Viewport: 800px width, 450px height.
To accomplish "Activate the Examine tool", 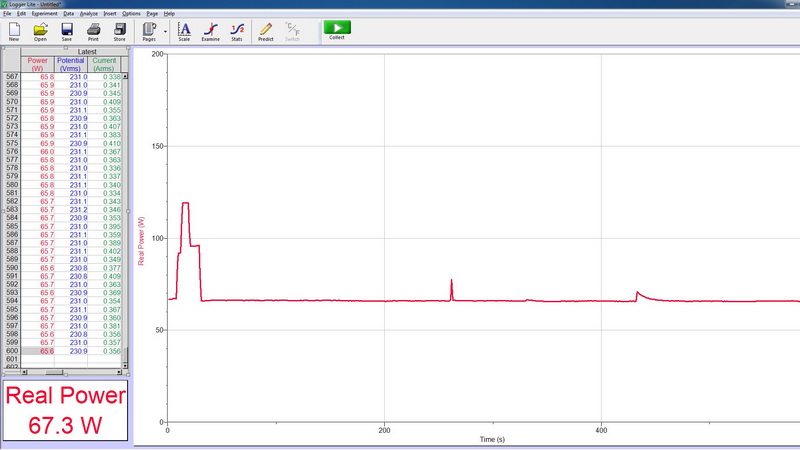I will [210, 31].
